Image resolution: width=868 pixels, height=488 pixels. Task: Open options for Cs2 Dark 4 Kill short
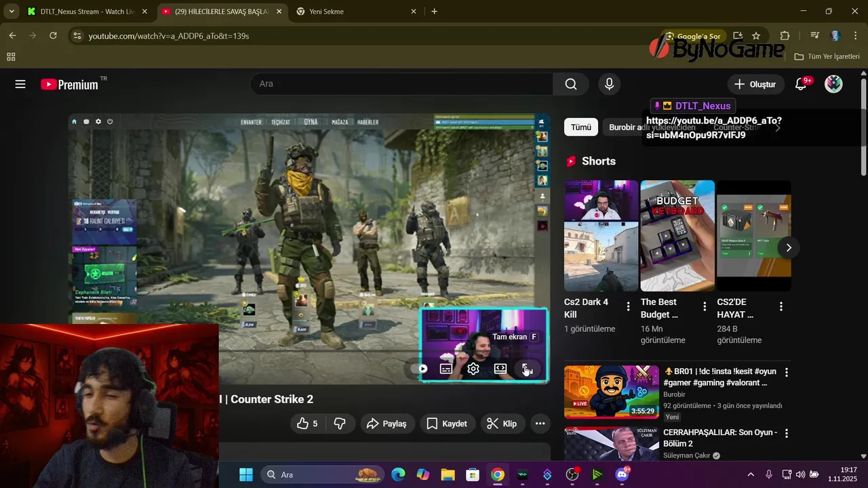(x=628, y=306)
